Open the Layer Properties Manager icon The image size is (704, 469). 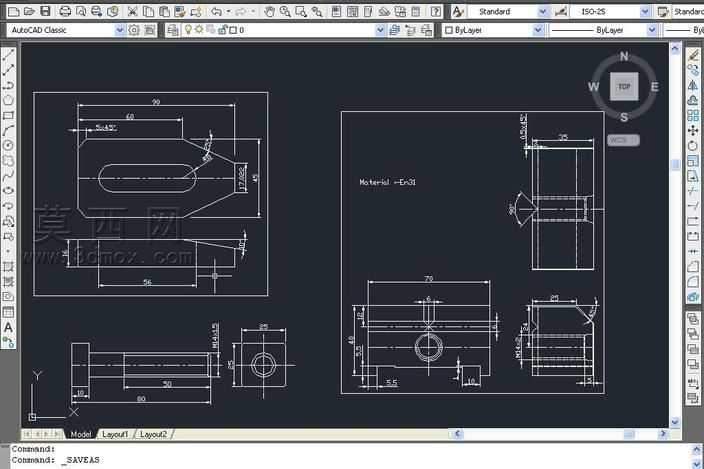(173, 30)
